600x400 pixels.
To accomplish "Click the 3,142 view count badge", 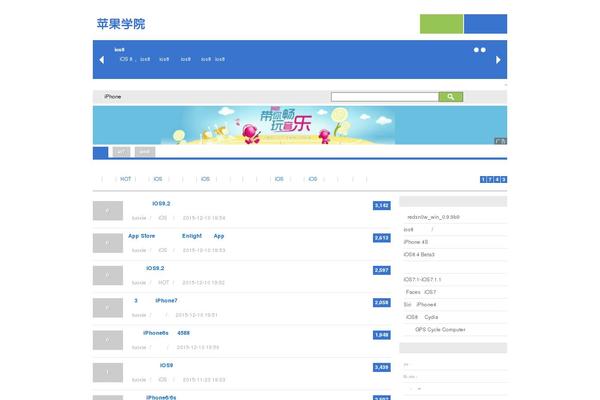I will pos(382,206).
